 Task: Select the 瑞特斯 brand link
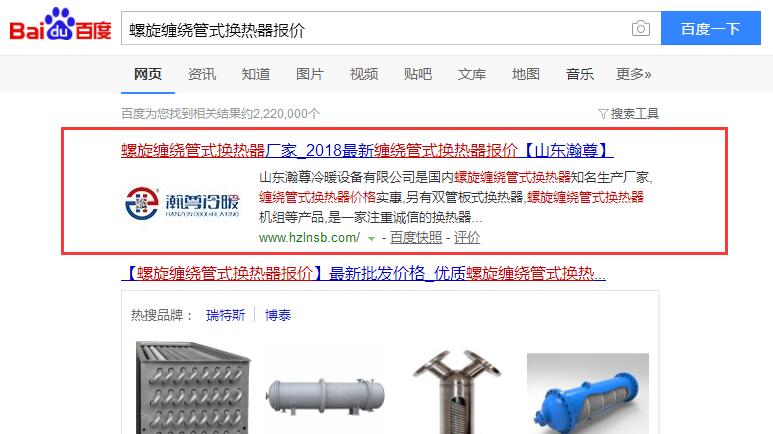225,315
